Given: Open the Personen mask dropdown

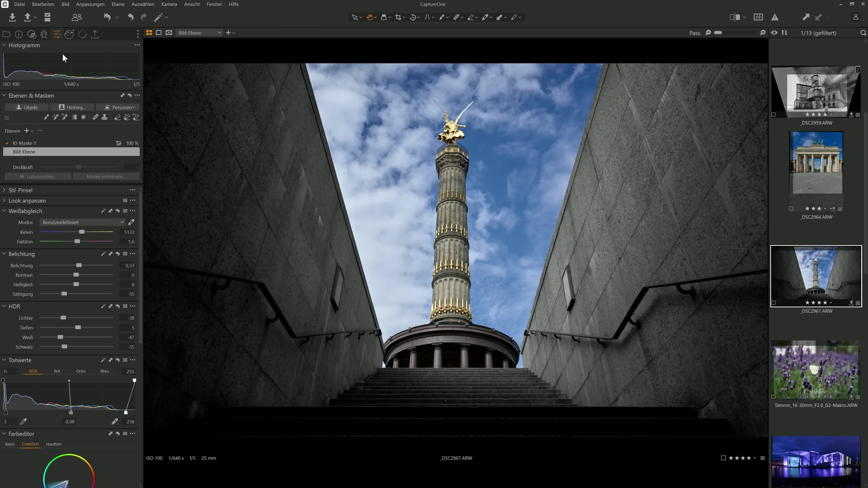Looking at the screenshot, I should [x=118, y=108].
